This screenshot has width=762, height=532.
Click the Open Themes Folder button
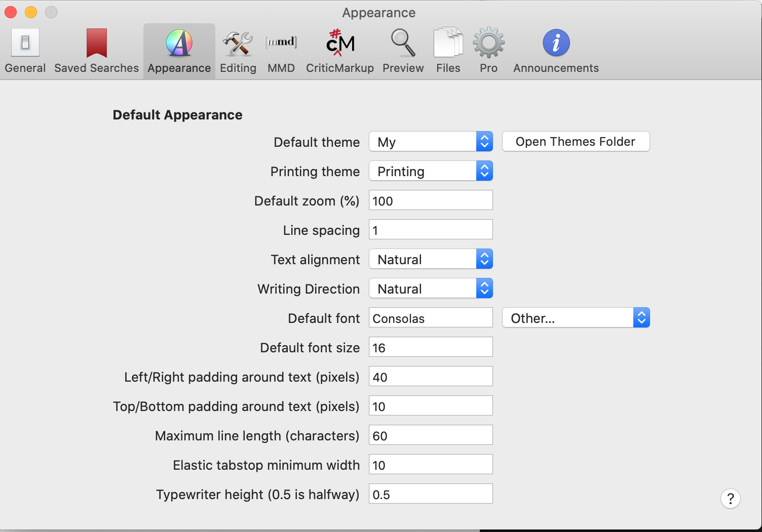coord(576,142)
